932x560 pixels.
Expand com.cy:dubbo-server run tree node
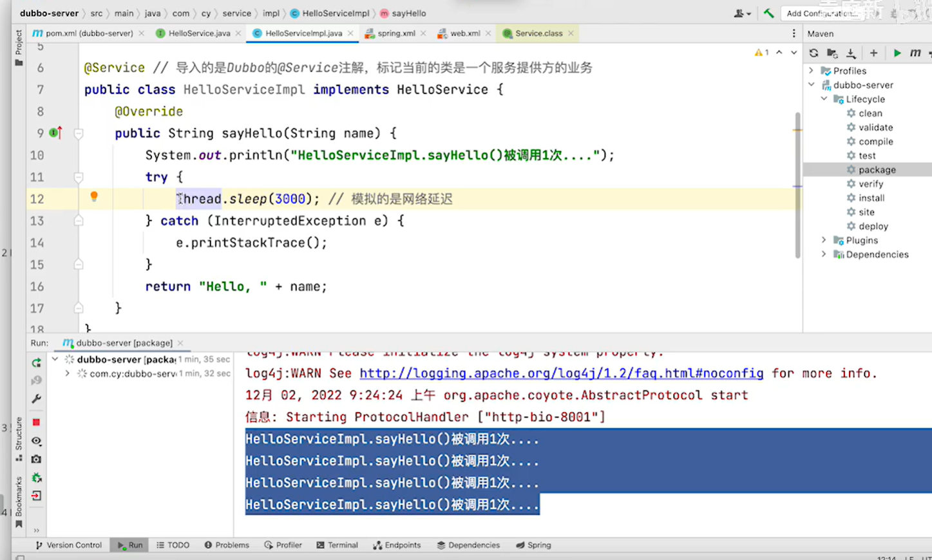click(x=67, y=373)
